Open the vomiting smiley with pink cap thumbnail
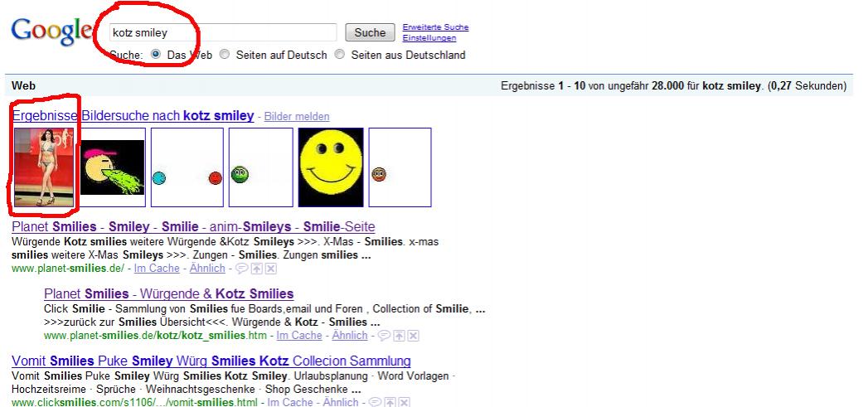The width and height of the screenshot is (868, 407). [x=113, y=167]
